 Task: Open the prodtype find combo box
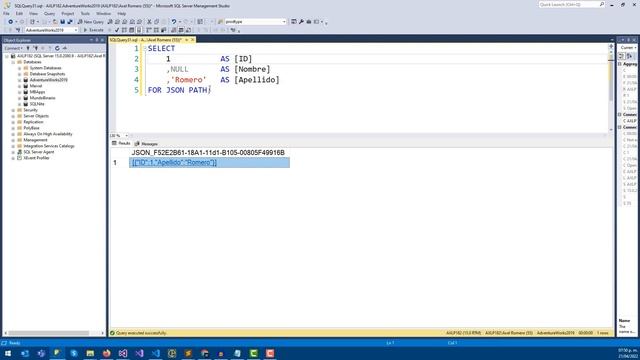(x=255, y=22)
